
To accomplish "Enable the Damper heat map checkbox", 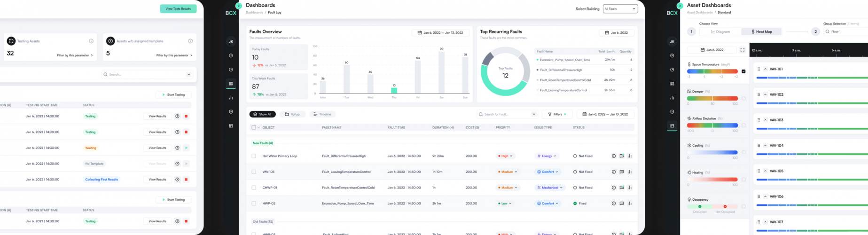I will pyautogui.click(x=743, y=98).
